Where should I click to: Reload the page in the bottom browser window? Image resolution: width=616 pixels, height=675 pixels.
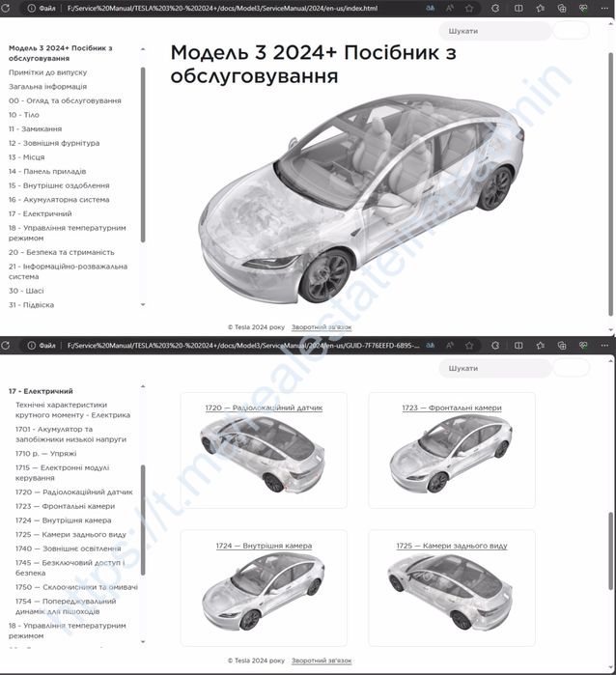[6, 346]
